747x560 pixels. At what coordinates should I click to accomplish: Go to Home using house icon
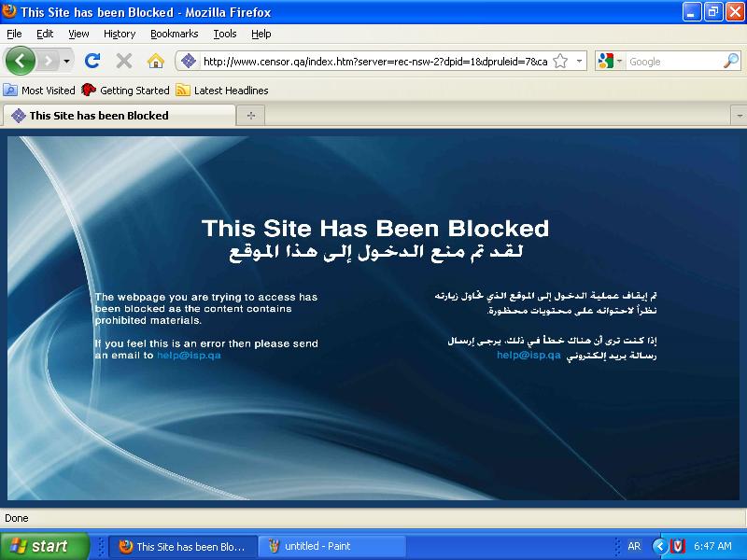(x=155, y=61)
